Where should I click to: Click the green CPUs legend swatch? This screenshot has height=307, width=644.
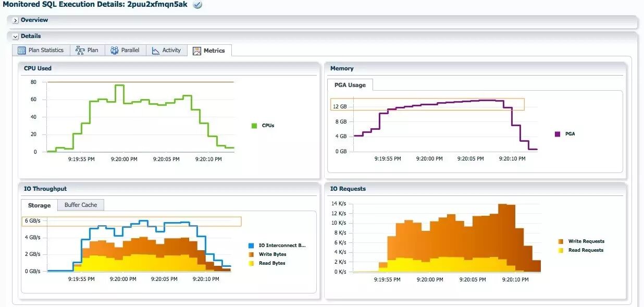254,126
